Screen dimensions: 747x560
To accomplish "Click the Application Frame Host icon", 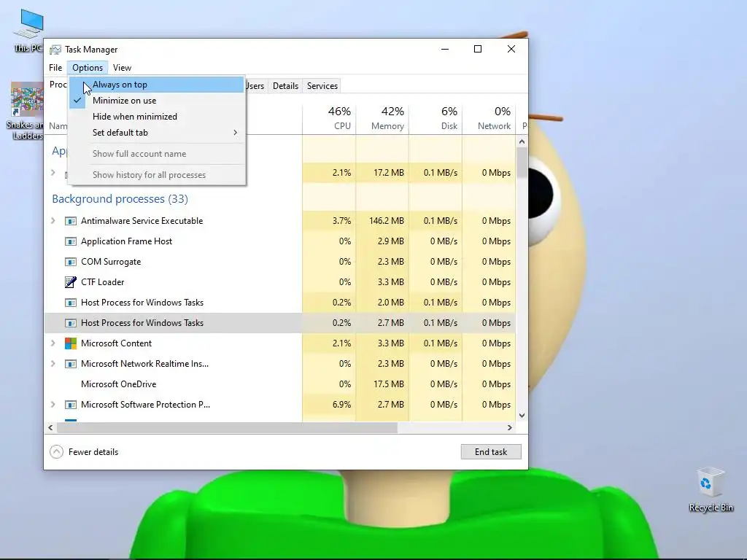I will click(71, 241).
